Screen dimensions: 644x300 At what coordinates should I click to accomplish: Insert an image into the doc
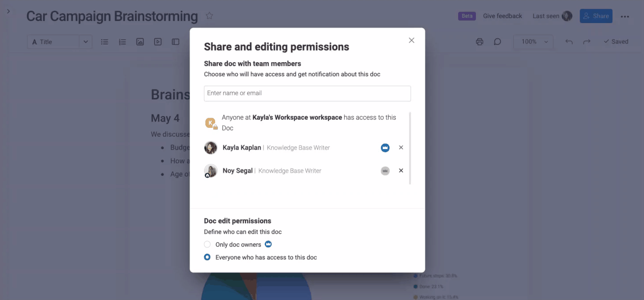140,42
